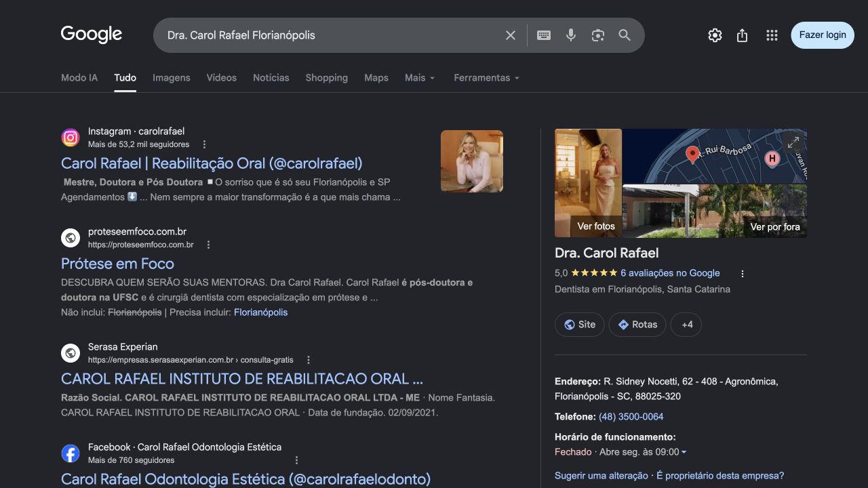This screenshot has height=488, width=868.
Task: Open the on-screen keyboard input tool
Action: [544, 35]
